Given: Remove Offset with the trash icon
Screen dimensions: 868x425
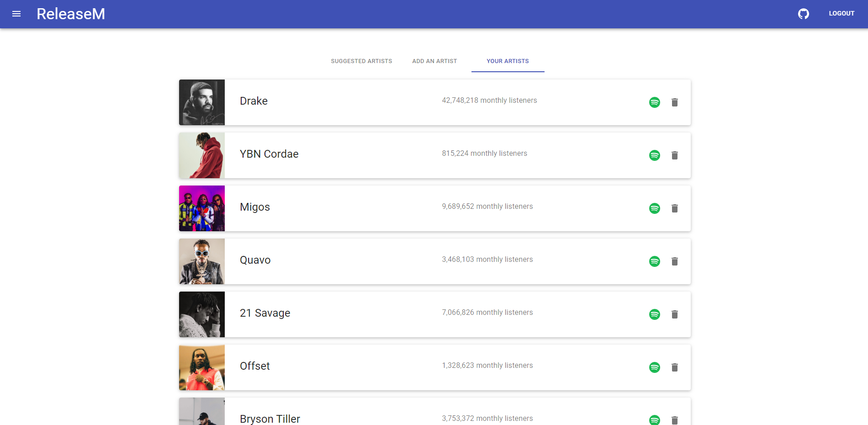Looking at the screenshot, I should pyautogui.click(x=675, y=367).
